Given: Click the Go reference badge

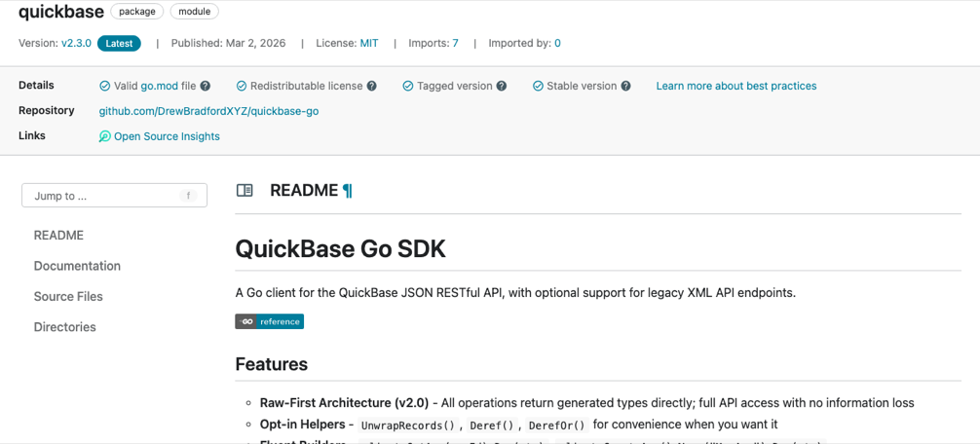Looking at the screenshot, I should [270, 321].
